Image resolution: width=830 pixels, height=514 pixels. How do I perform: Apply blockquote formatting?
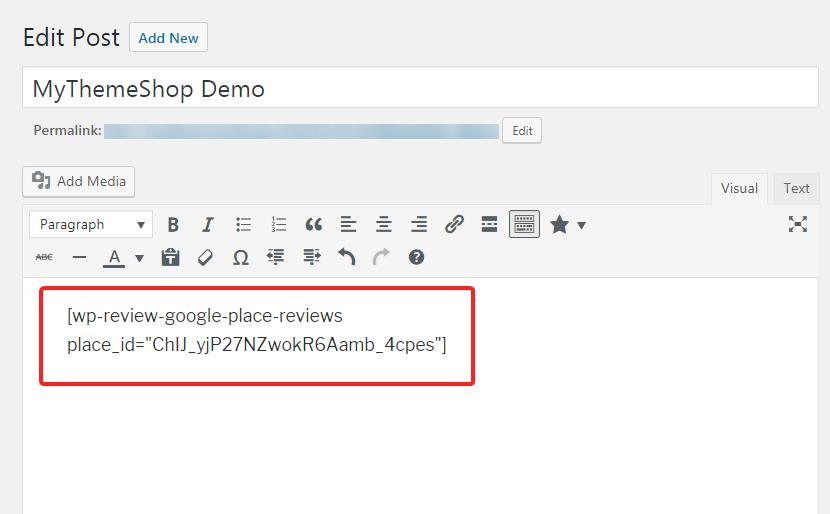coord(313,224)
